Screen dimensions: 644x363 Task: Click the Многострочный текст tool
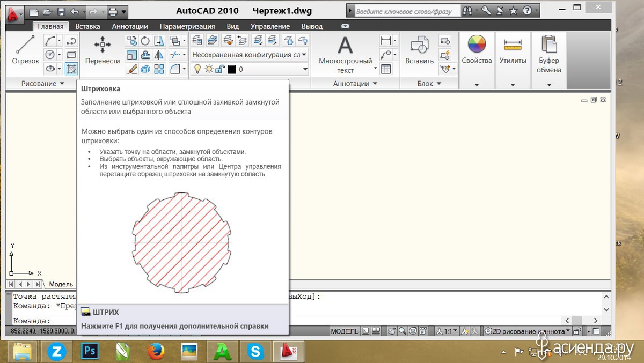(x=345, y=54)
